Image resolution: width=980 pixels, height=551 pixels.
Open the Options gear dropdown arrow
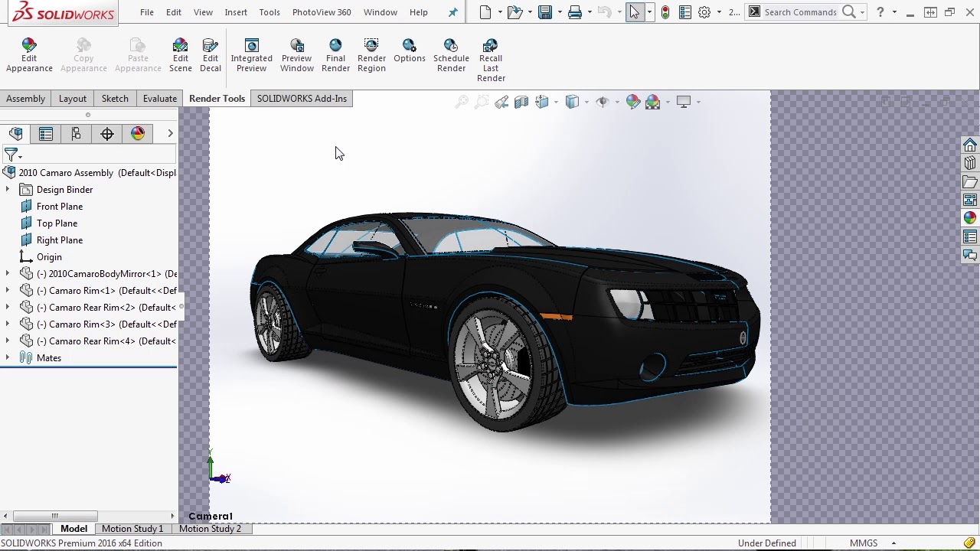[x=719, y=12]
